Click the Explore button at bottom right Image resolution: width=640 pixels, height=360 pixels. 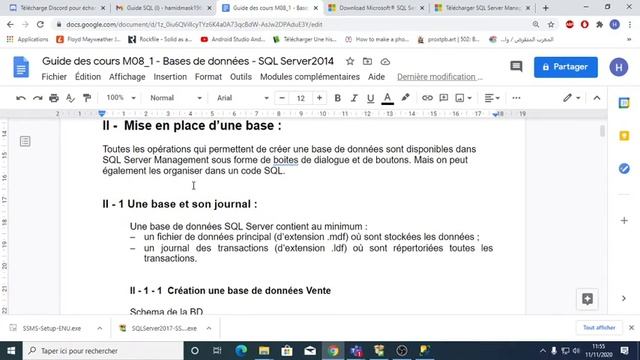(x=587, y=299)
